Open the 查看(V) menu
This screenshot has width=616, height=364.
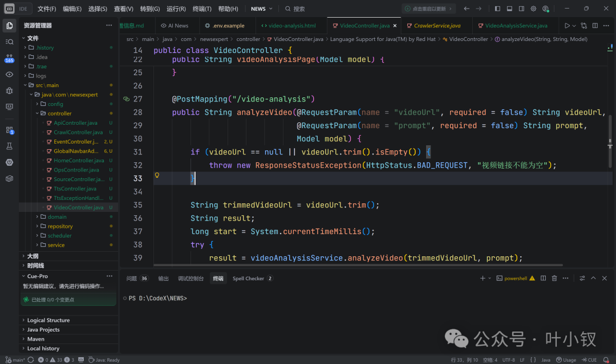click(123, 9)
